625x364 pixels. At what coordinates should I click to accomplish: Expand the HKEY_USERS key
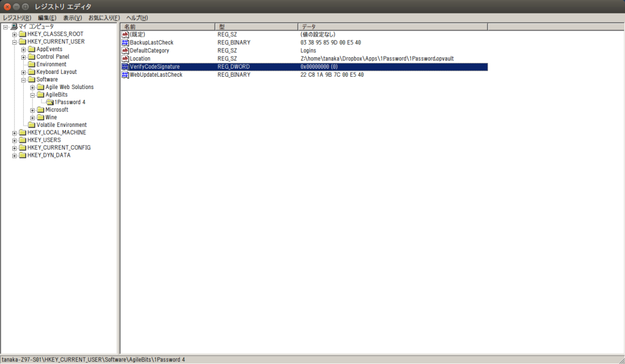coord(15,141)
